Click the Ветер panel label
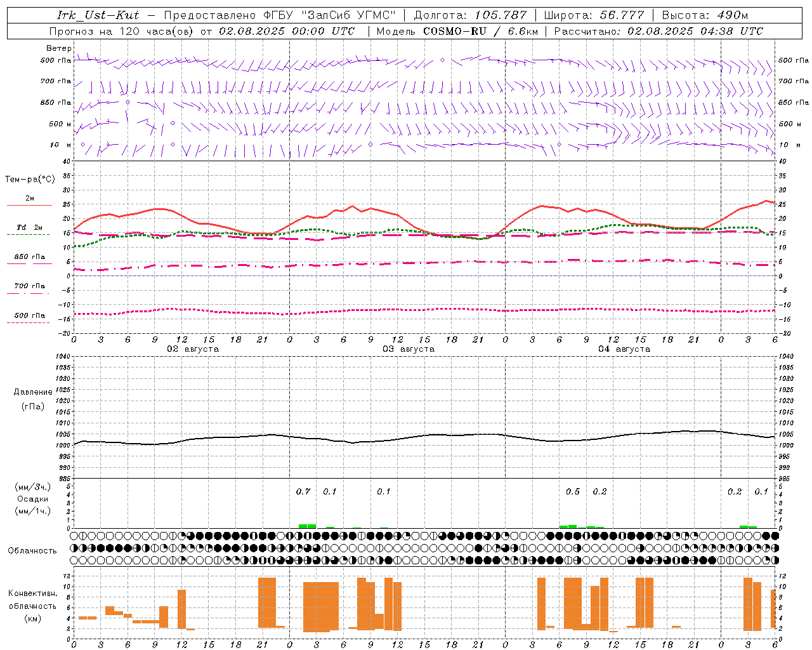 click(x=59, y=48)
